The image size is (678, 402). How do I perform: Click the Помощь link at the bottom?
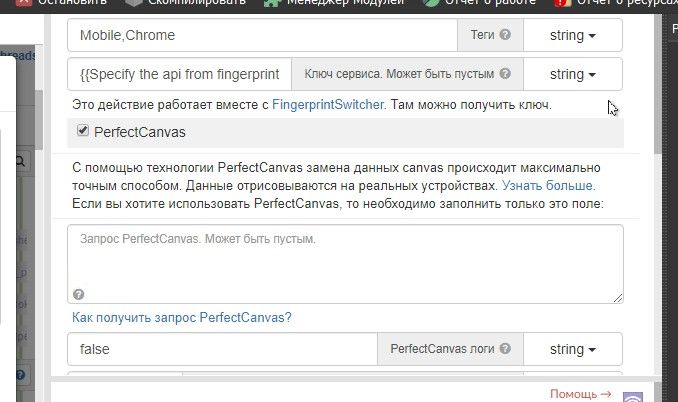click(580, 394)
